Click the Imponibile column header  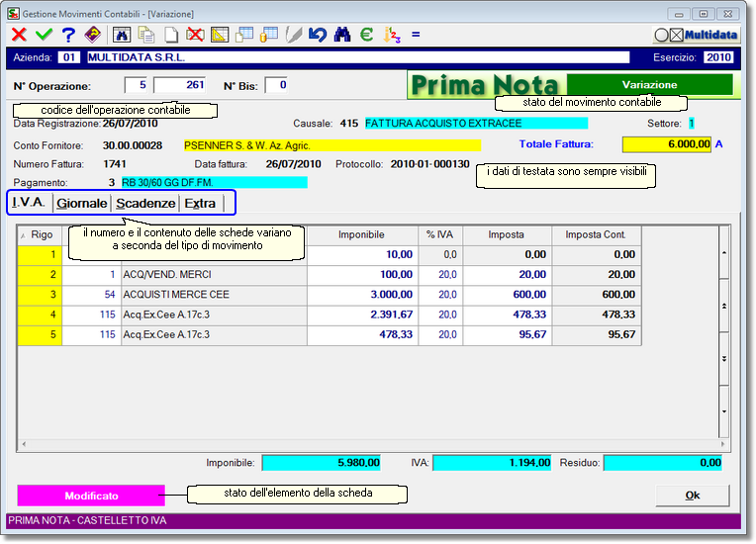coord(361,234)
